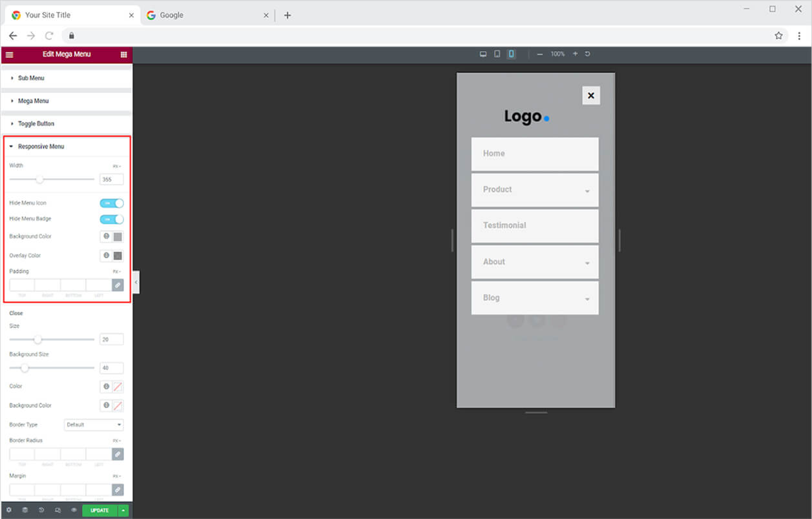Open save options arrow beside Update
812x519 pixels.
123,511
